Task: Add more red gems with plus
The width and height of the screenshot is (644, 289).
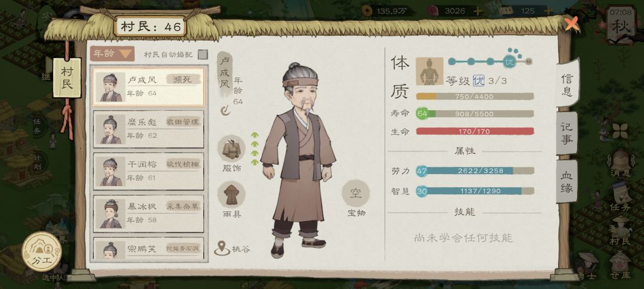Action: (x=477, y=11)
